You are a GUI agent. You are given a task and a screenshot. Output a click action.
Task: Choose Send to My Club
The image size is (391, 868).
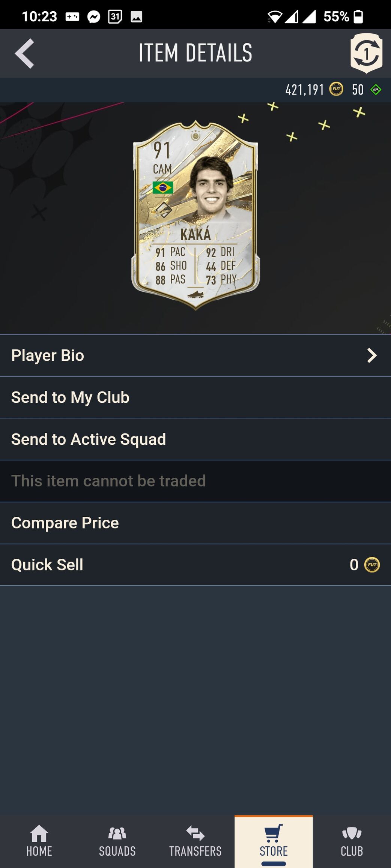tap(71, 397)
